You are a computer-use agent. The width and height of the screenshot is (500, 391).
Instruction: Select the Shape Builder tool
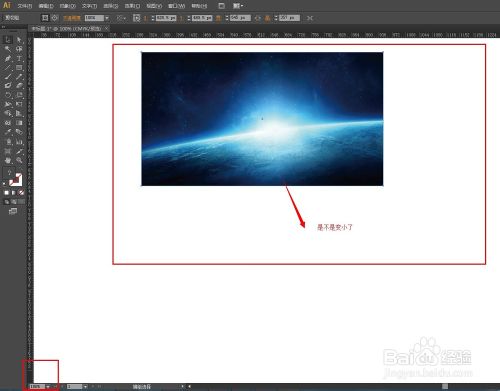[x=8, y=114]
